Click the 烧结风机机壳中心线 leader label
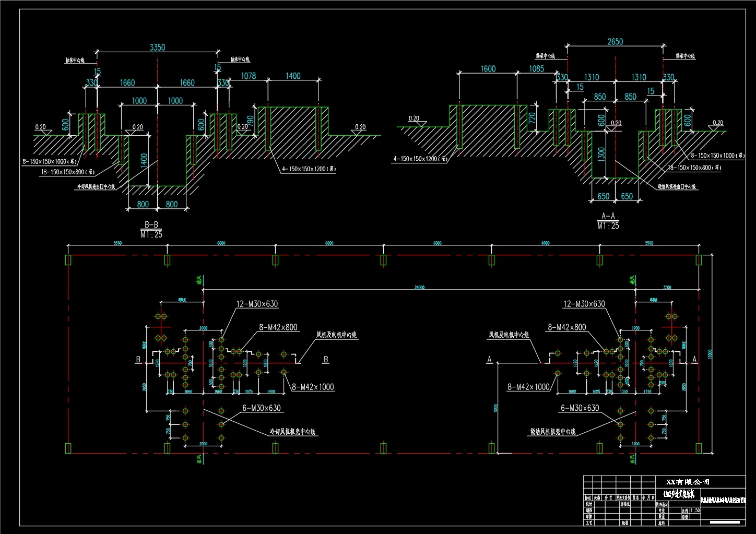 click(552, 432)
